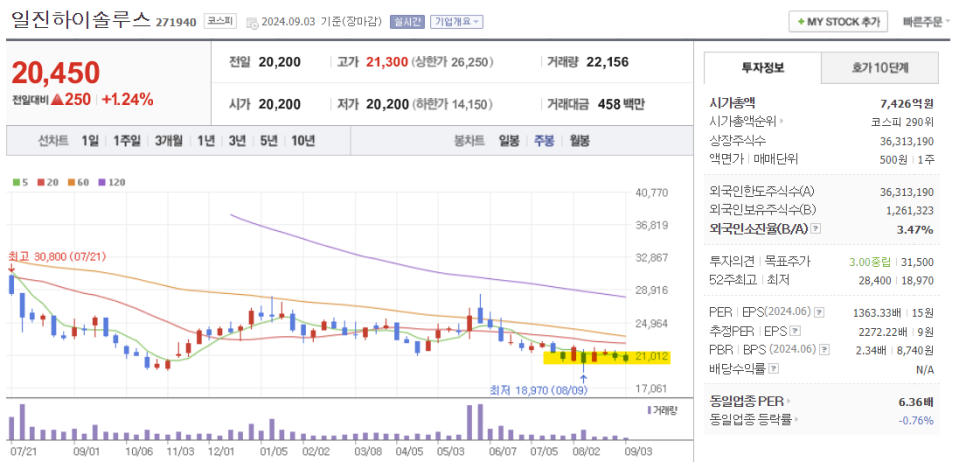Image resolution: width=966 pixels, height=462 pixels.
Task: Click the red up-triangle by 250
Action: click(58, 99)
